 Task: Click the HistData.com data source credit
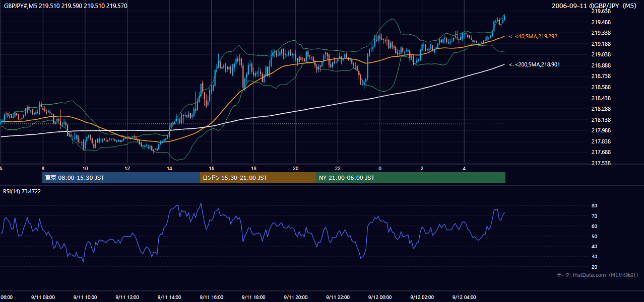coord(598,275)
